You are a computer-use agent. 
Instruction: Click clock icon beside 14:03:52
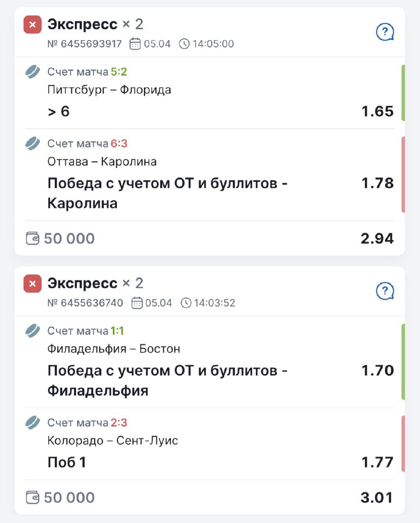pyautogui.click(x=186, y=303)
